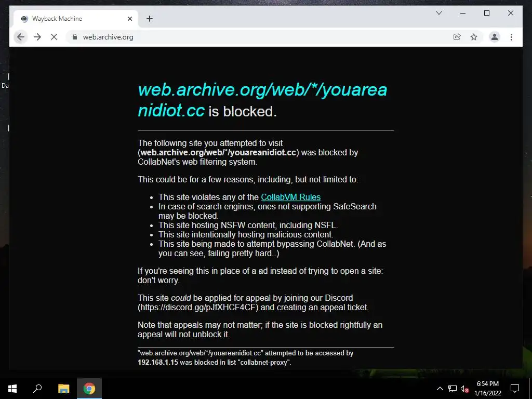532x399 pixels.
Task: Click the 192.168.1.15 IP address text
Action: point(158,362)
